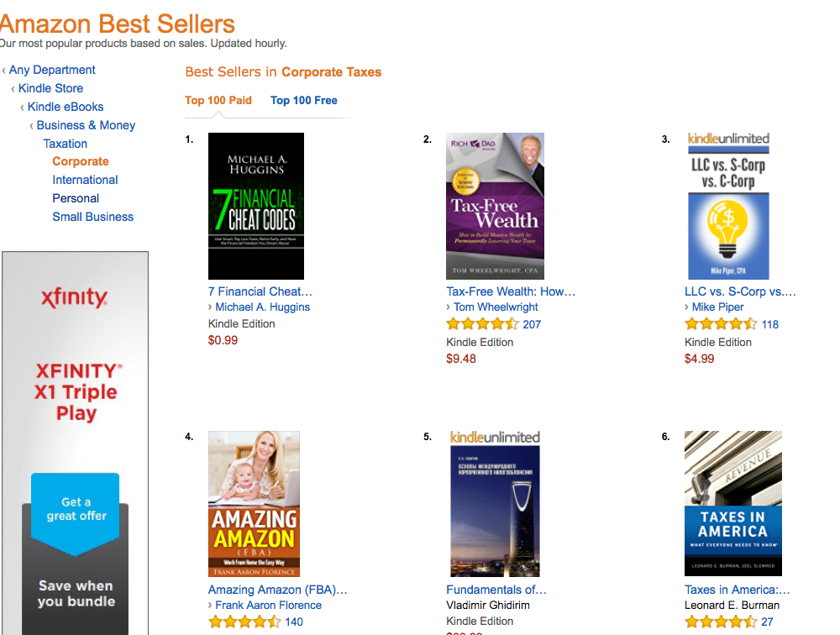The image size is (840, 635).
Task: Open the Amazing Amazon FBA book cover
Action: pos(254,504)
